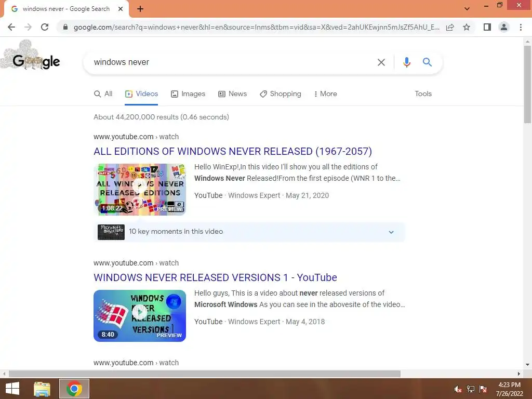This screenshot has height=399, width=532.
Task: Play the 1:08:22 video thumbnail
Action: click(140, 190)
